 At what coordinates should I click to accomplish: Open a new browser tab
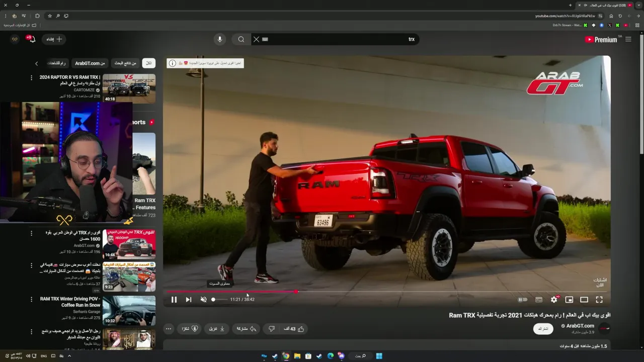click(x=570, y=5)
